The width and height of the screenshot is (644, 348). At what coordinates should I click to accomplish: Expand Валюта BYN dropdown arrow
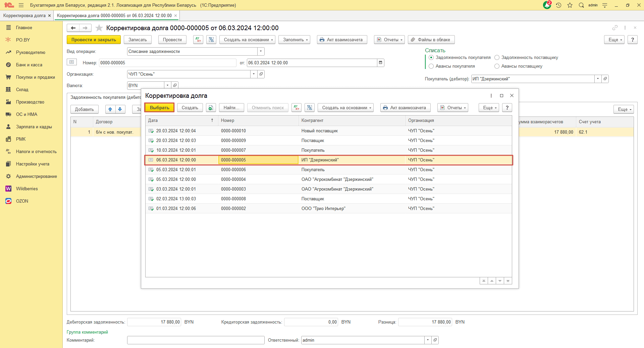click(x=168, y=85)
